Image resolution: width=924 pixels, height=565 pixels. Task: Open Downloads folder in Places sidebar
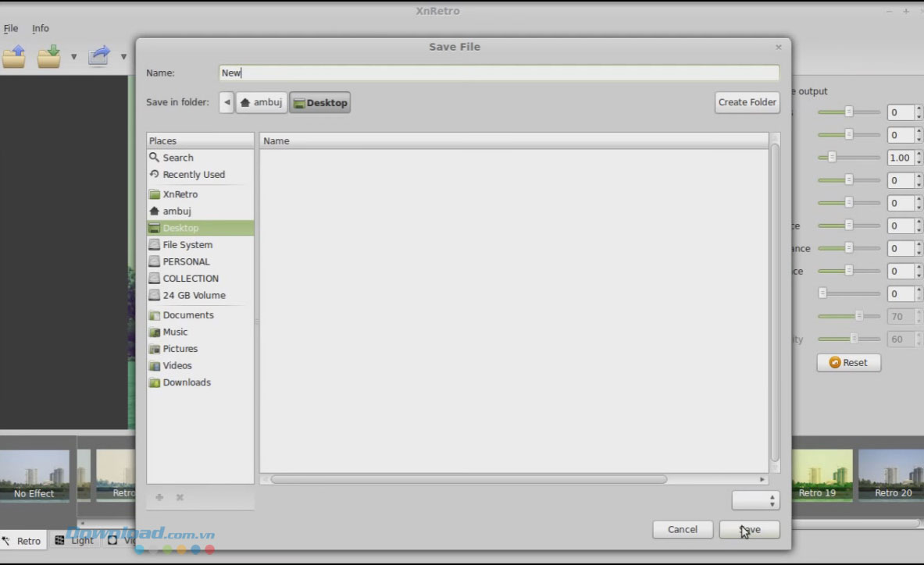click(x=186, y=382)
